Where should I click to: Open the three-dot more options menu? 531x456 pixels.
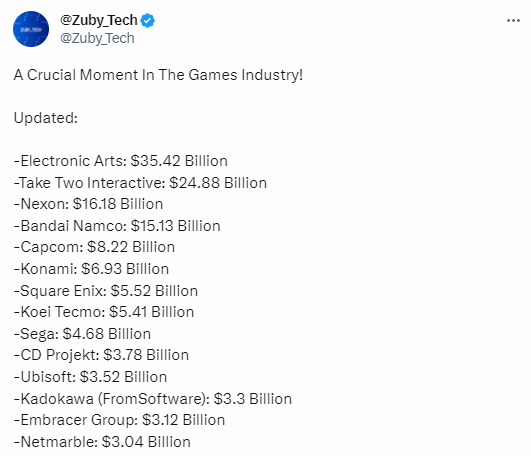[513, 21]
